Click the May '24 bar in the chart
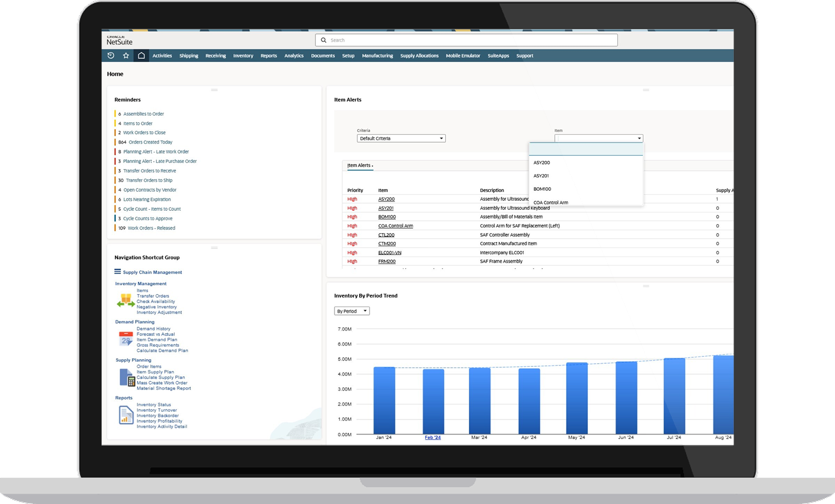 pyautogui.click(x=577, y=398)
